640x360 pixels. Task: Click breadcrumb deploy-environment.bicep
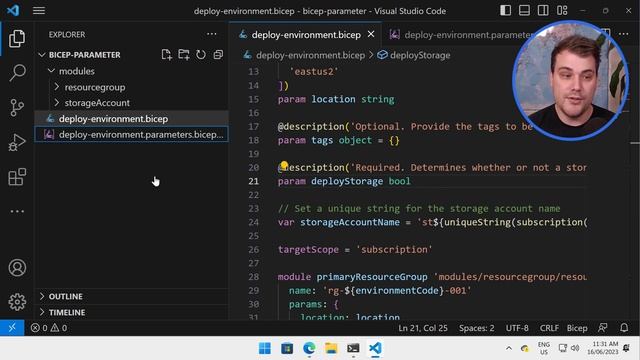[310, 55]
